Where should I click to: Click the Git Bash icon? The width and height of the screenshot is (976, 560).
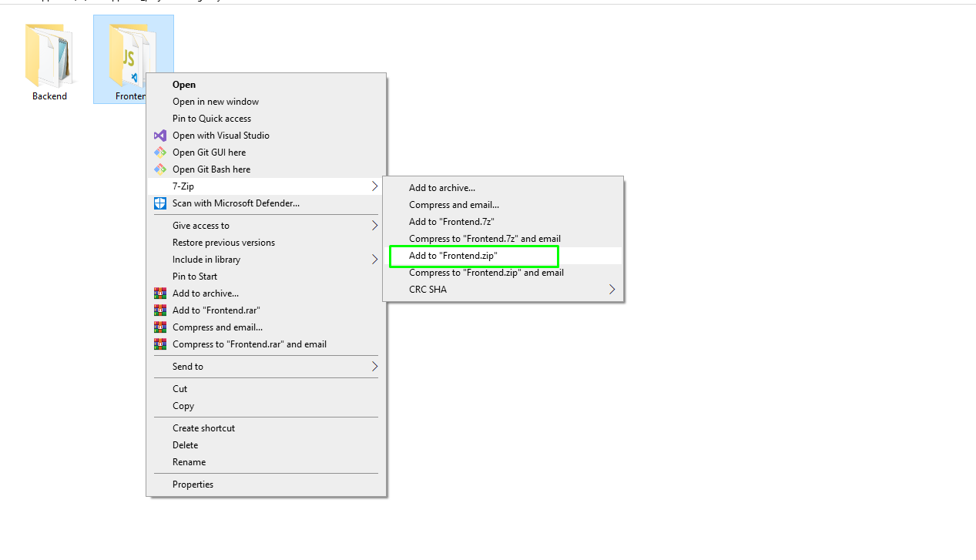point(160,169)
